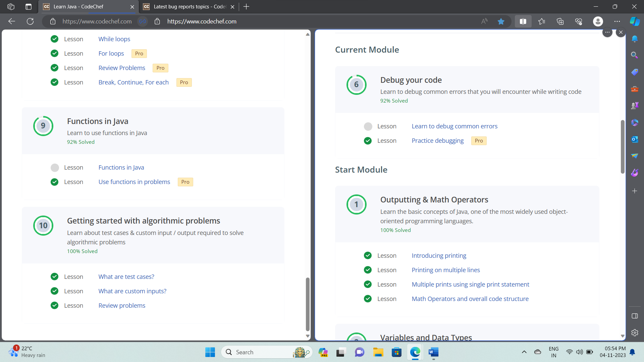Click grey status circle for Functions in Java
The image size is (644, 362).
click(55, 168)
